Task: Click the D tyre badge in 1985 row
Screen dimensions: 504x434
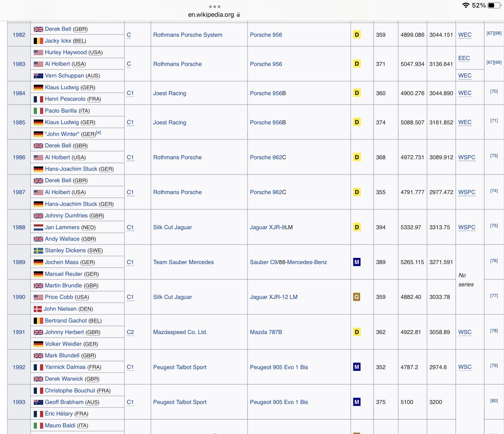Action: point(357,122)
